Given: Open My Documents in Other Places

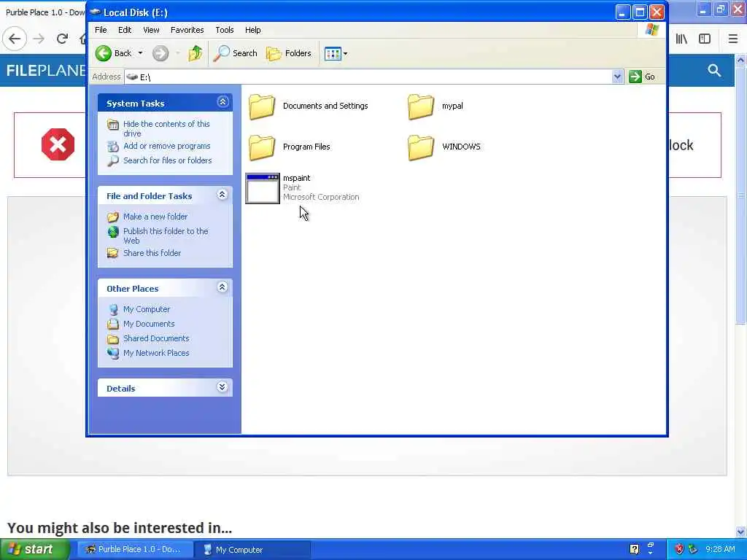Looking at the screenshot, I should point(149,324).
